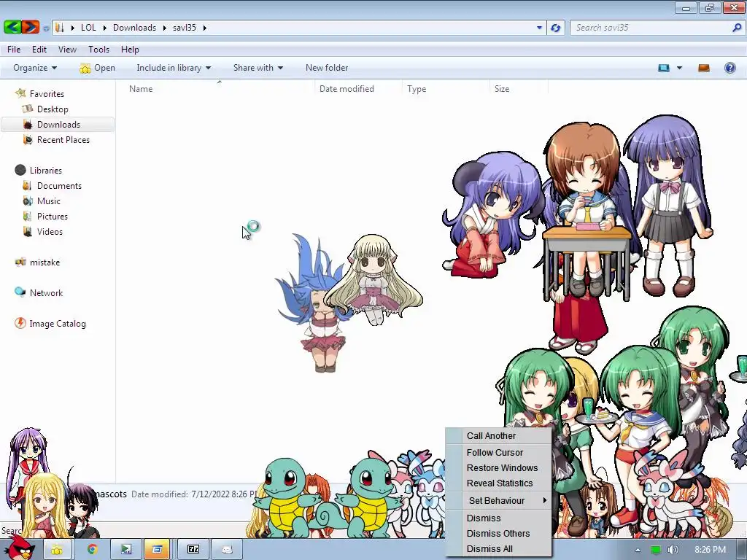Open the clock showing 8:26 PM
Image resolution: width=747 pixels, height=560 pixels.
(x=710, y=550)
